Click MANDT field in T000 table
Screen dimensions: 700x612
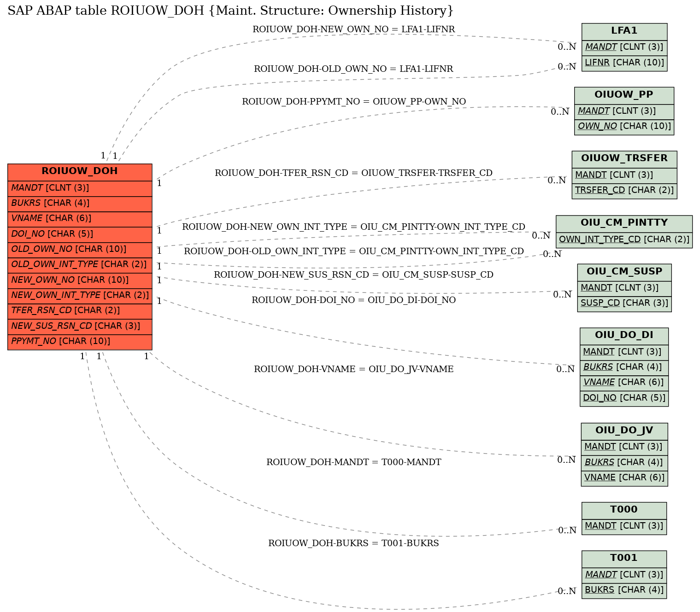pyautogui.click(x=624, y=526)
